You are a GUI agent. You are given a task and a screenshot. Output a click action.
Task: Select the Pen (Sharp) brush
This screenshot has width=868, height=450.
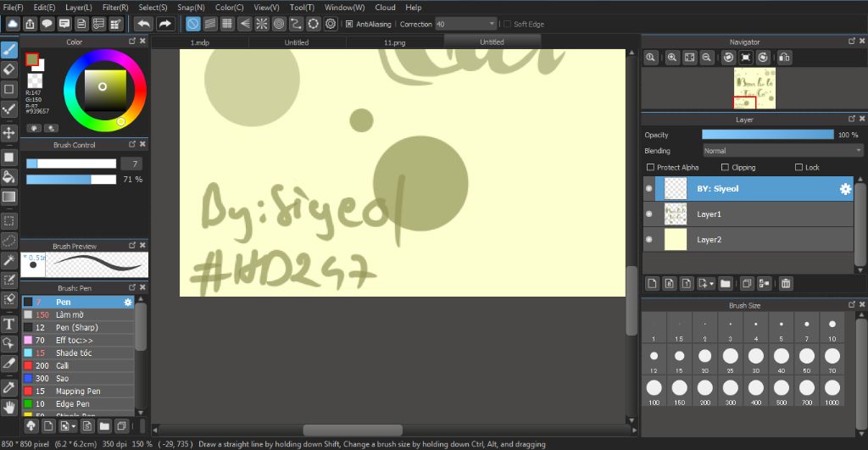tap(78, 328)
